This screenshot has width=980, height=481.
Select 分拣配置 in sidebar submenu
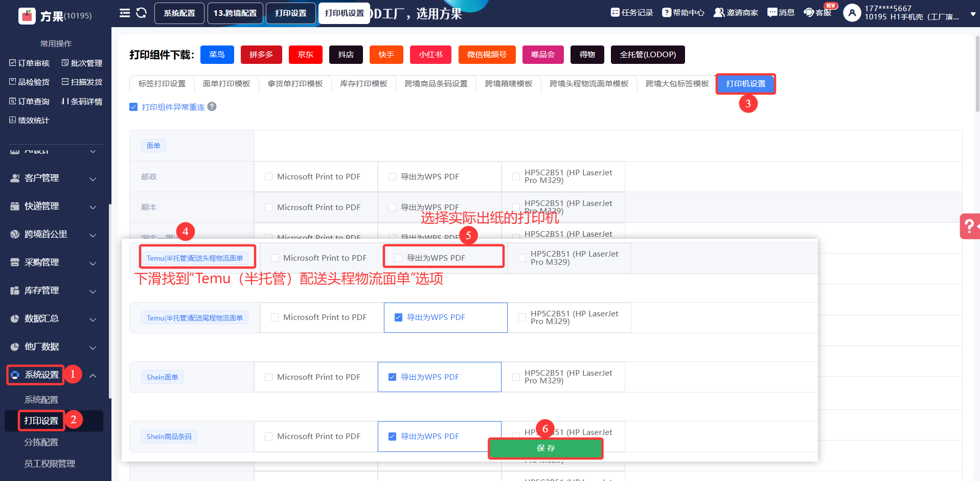click(41, 442)
